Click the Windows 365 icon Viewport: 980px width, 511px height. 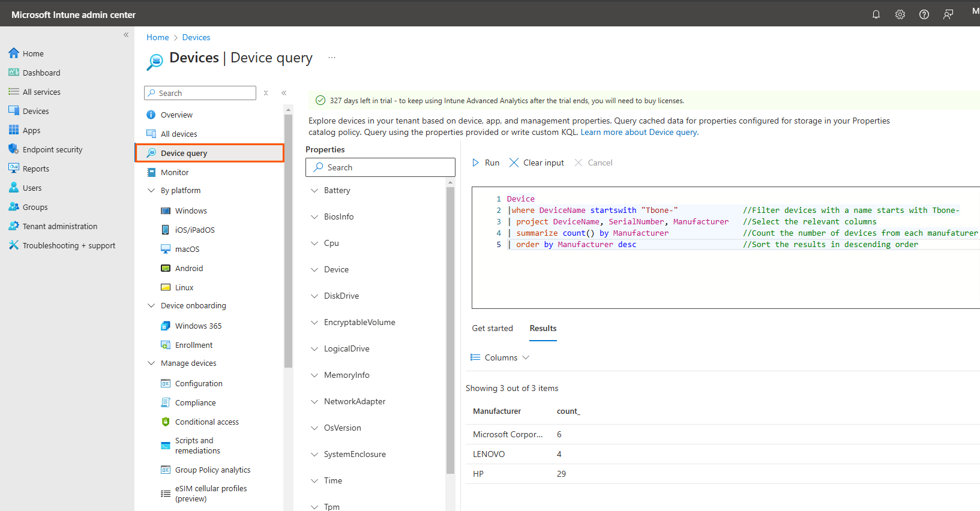click(166, 326)
